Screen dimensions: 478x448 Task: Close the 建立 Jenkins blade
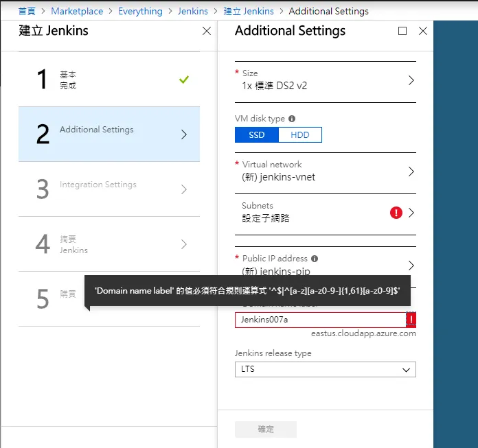[207, 31]
